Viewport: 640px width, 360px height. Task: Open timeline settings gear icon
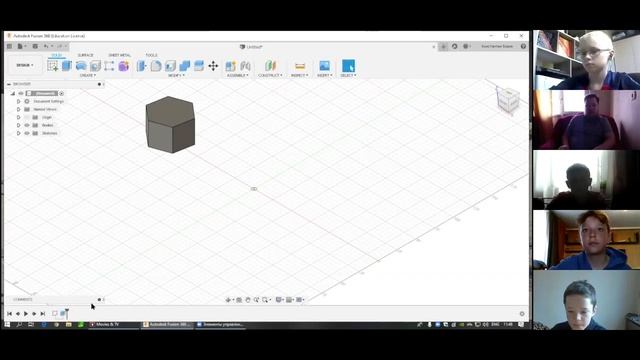coord(522,314)
